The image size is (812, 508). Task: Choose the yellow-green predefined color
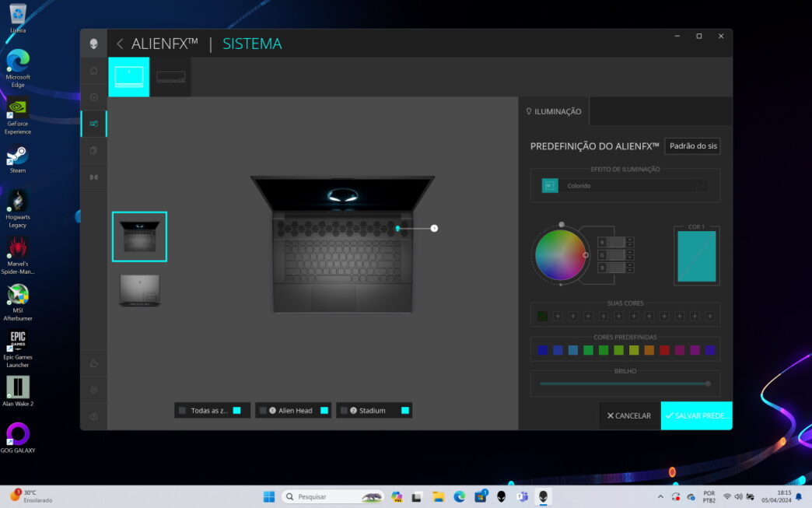tap(634, 351)
